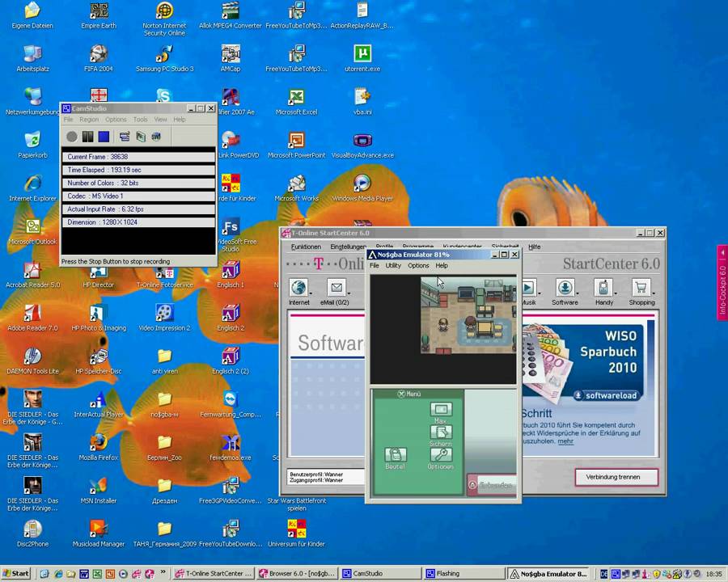Click the Shopping cart icon in StartCenter
Screen dimensions: 728x582
(x=641, y=288)
